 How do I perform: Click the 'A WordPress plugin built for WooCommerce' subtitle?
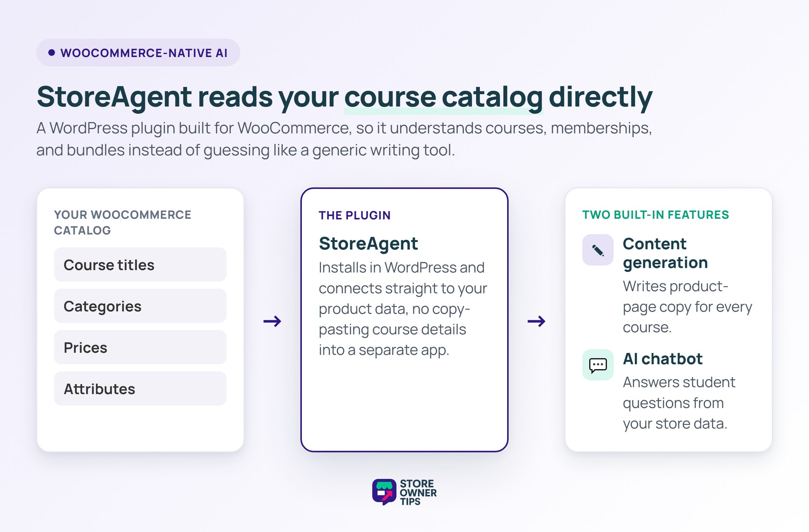click(344, 139)
